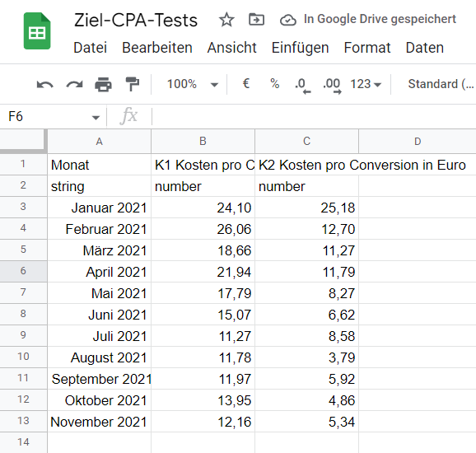Open the Datei menu
Screen dimensions: 476x453
pos(90,48)
